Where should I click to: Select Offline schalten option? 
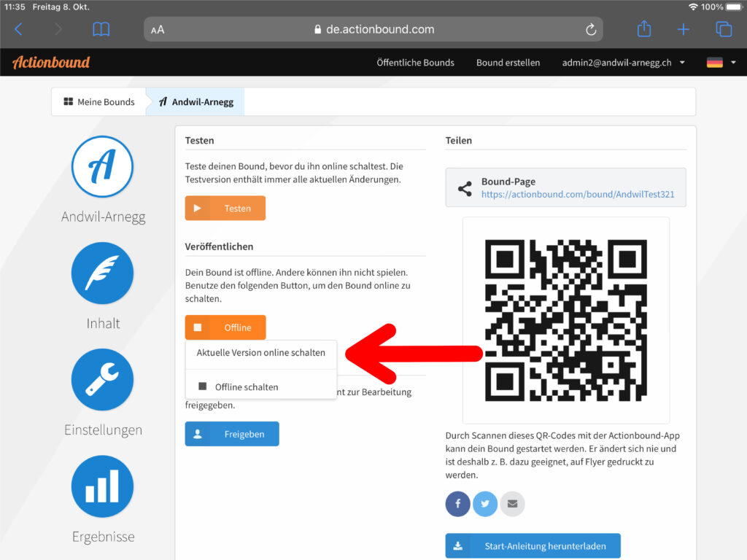[x=247, y=387]
